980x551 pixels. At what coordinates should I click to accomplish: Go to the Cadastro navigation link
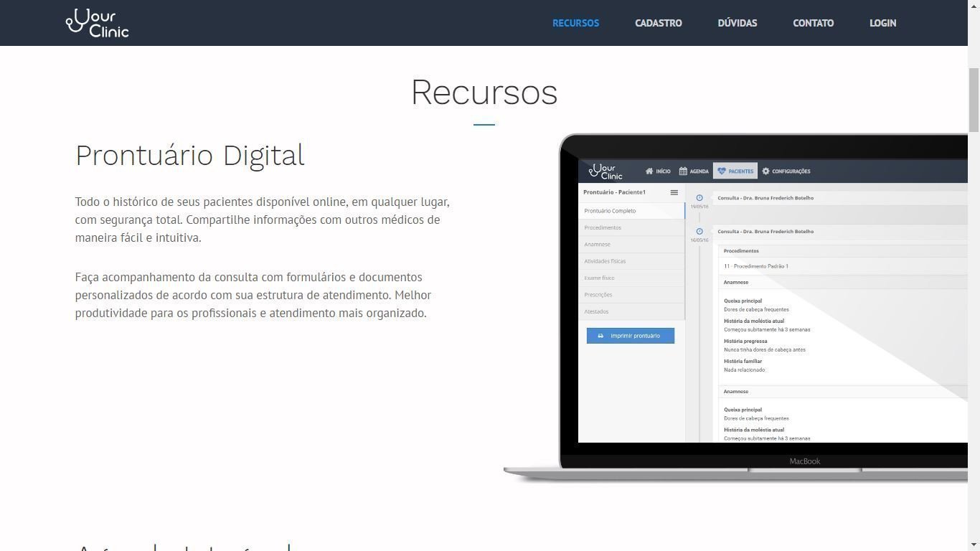tap(658, 23)
